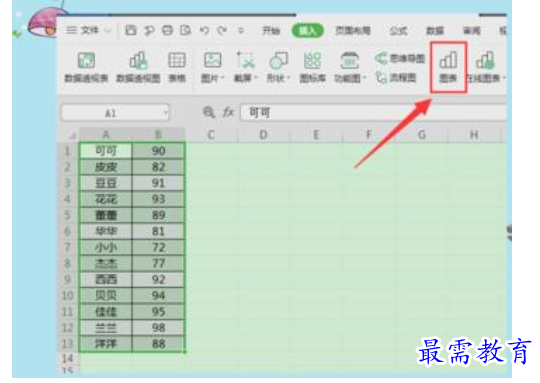Viewport: 540px width, 383px height.
Task: Click the 图片 picture icon
Action: (212, 61)
